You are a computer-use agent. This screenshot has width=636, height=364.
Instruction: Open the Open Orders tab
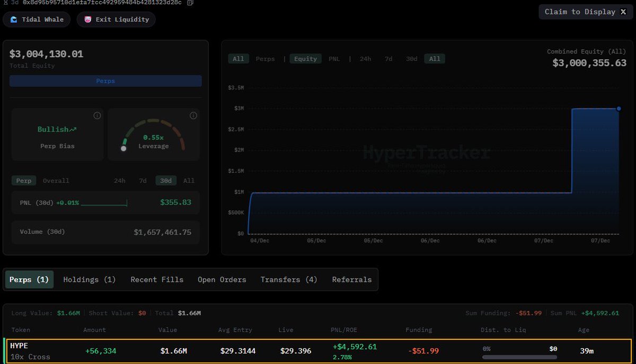coord(222,279)
